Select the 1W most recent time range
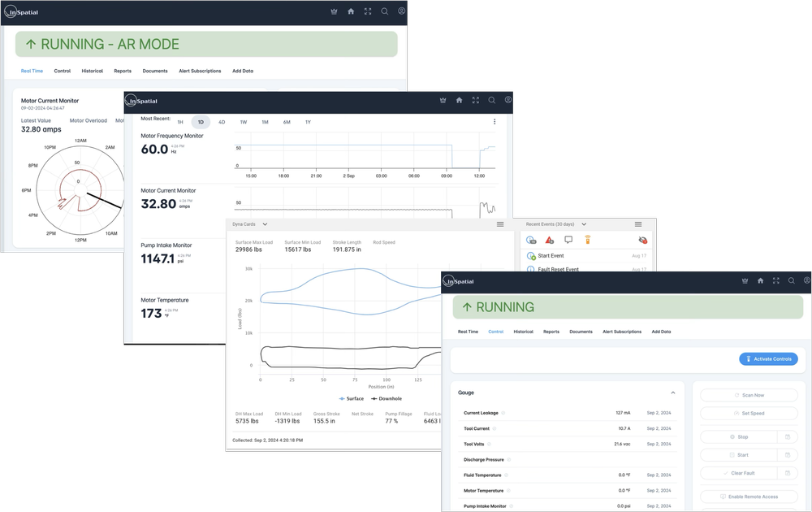Image resolution: width=812 pixels, height=512 pixels. point(244,122)
